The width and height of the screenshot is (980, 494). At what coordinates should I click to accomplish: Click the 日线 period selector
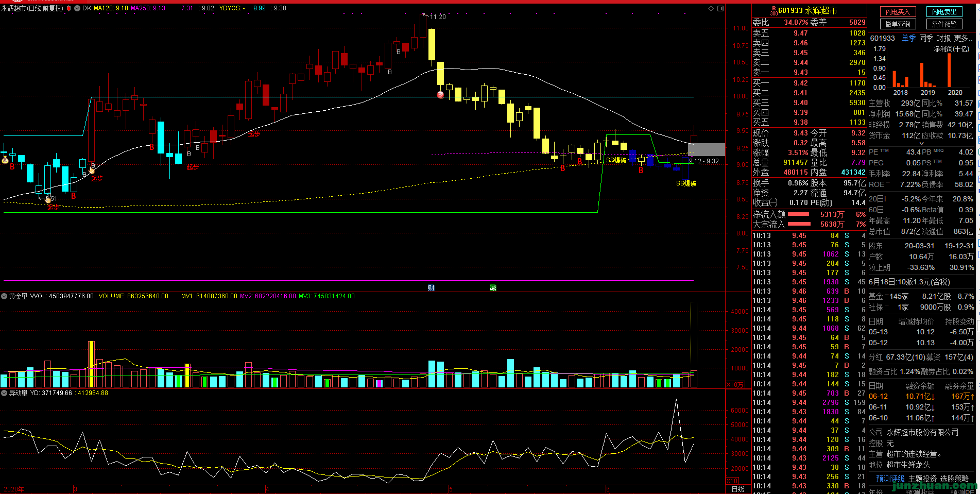pos(738,489)
